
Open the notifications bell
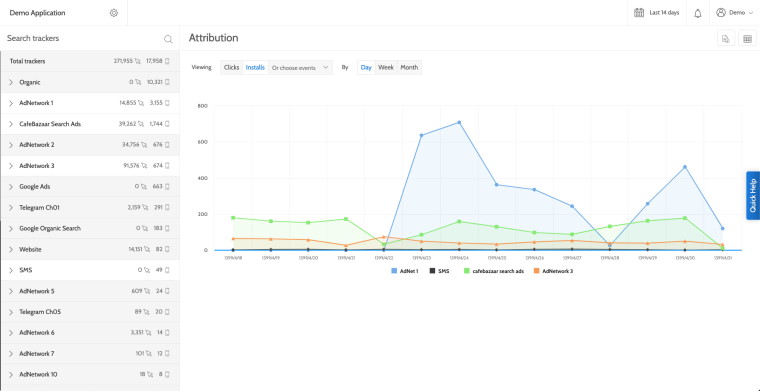pos(698,13)
